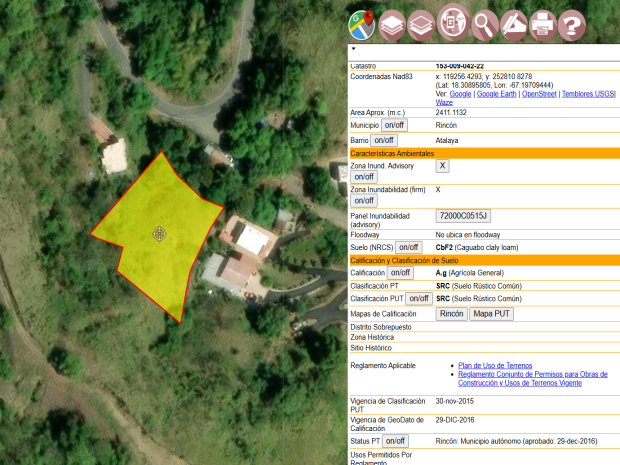Click the first stacked layers icon
This screenshot has height=465, width=620.
(392, 22)
